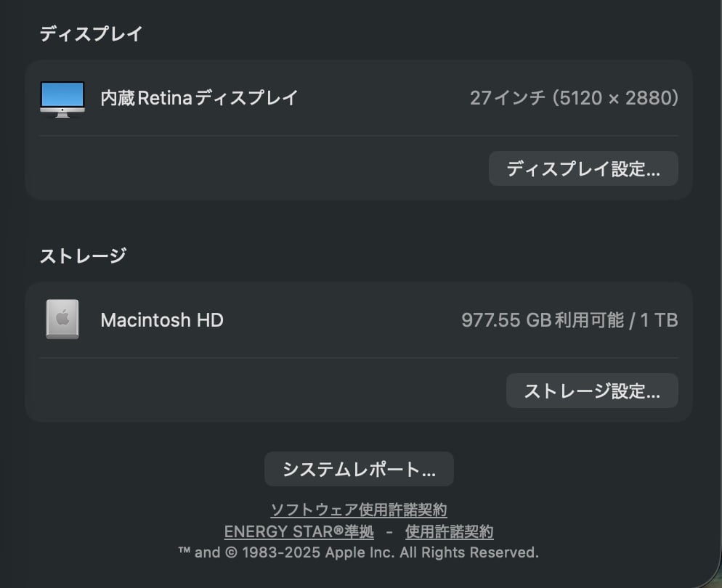
Task: Click the 977.55 GB 利用可能 text
Action: 542,320
